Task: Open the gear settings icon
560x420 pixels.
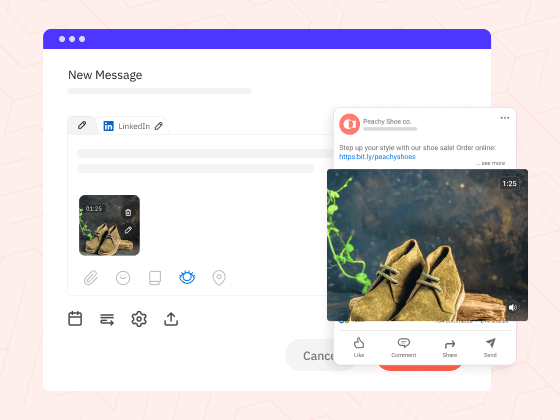Action: click(139, 319)
